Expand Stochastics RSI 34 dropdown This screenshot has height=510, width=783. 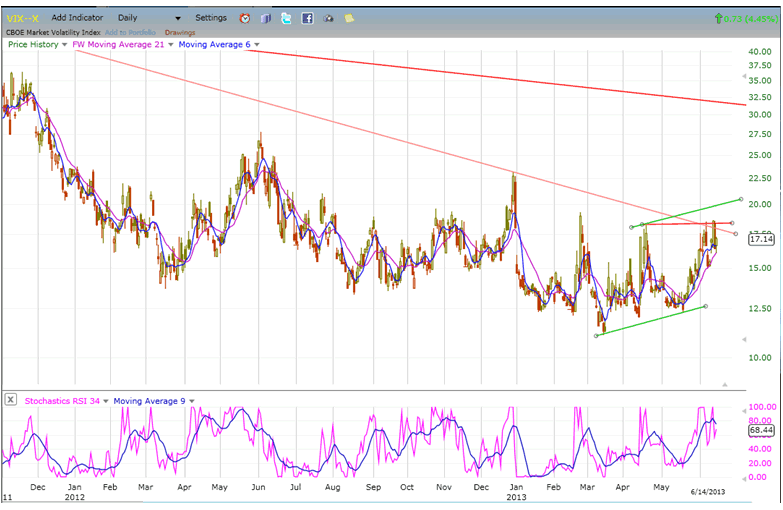coord(106,401)
